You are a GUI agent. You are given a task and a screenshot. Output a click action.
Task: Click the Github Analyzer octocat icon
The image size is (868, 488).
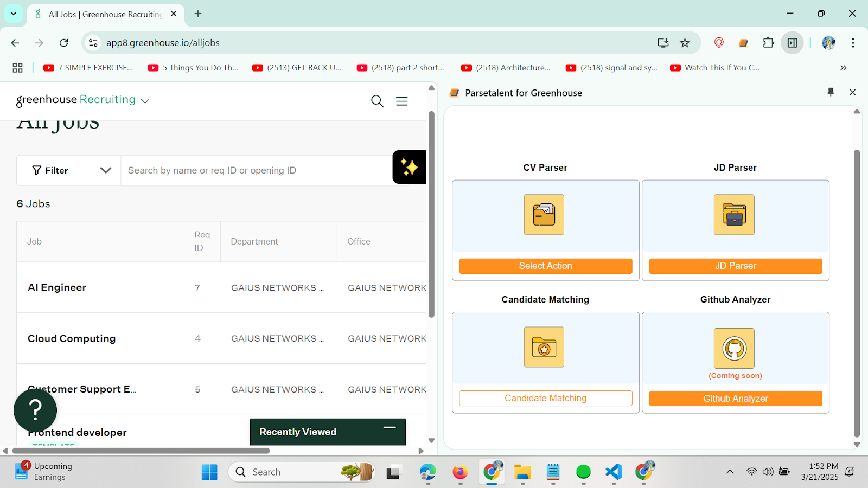tap(734, 348)
